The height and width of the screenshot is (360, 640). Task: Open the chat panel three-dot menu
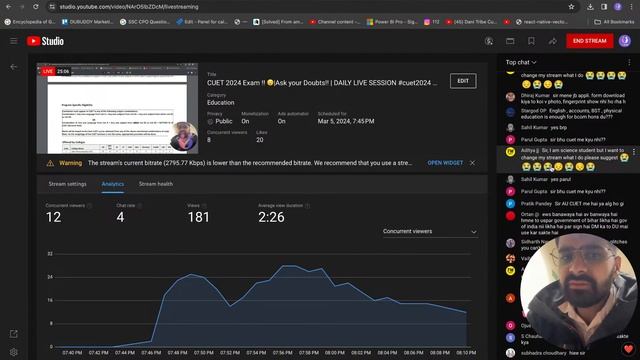tap(629, 62)
